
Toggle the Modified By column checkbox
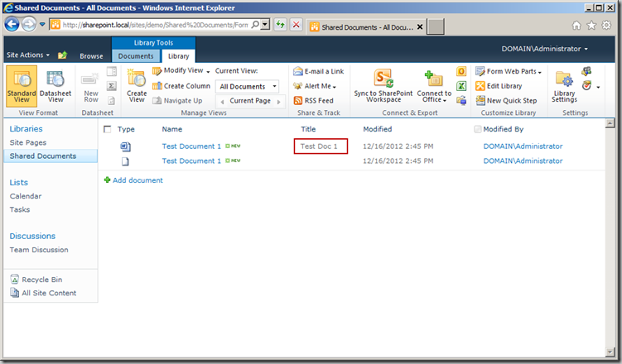pyautogui.click(x=478, y=129)
